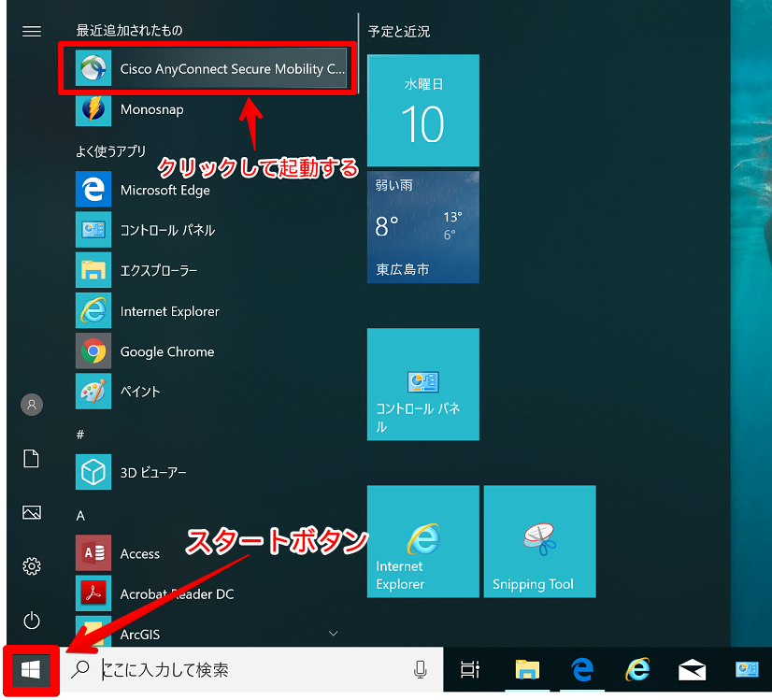
Task: Launch the Monosnap app icon
Action: [x=93, y=108]
